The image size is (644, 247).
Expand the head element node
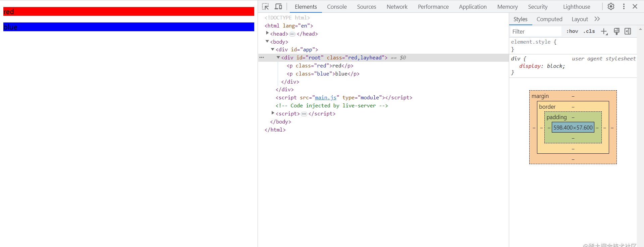click(x=267, y=33)
